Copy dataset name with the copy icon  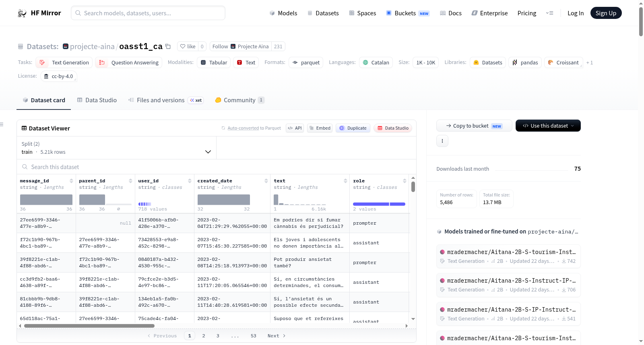(x=168, y=47)
